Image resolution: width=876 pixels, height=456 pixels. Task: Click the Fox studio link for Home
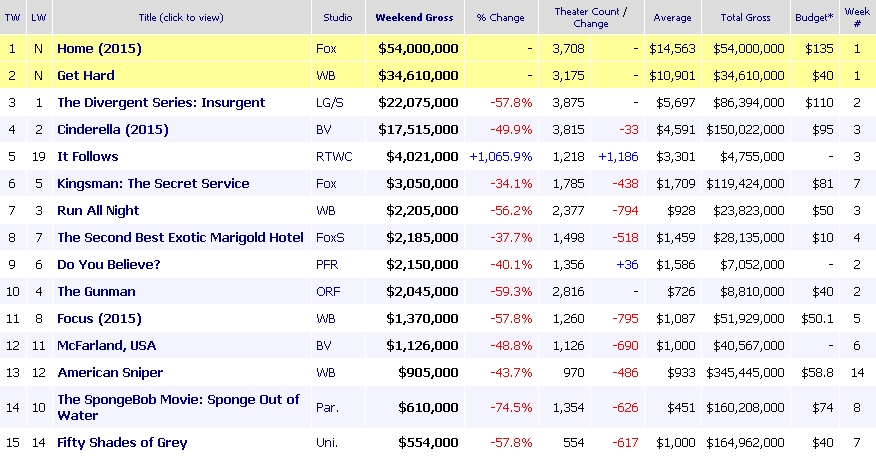tap(326, 49)
